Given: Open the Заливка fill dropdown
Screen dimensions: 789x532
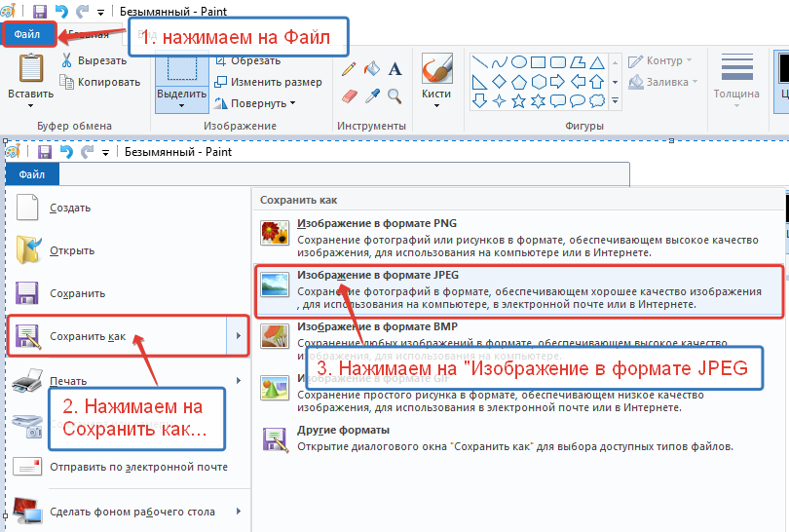Looking at the screenshot, I should coord(663,82).
